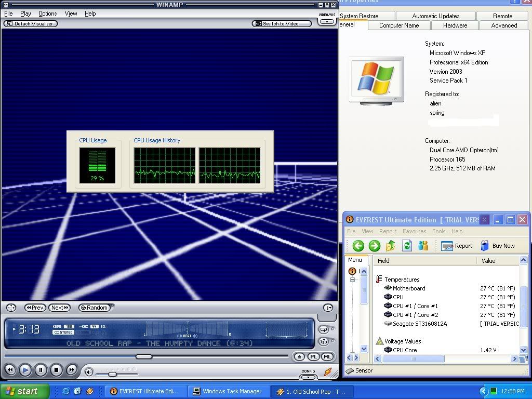Click the EVEREST users icon
Viewport: 532px width, 399px height.
423,246
